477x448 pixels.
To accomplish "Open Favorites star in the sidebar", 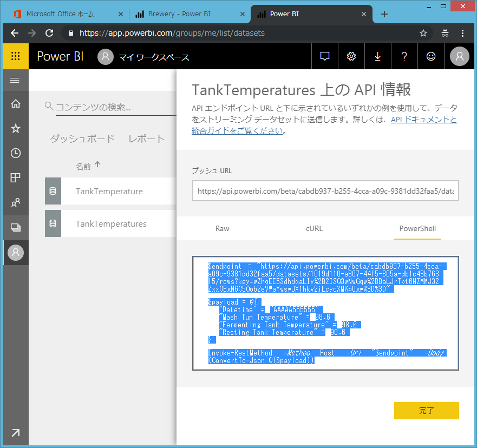I will [x=16, y=129].
